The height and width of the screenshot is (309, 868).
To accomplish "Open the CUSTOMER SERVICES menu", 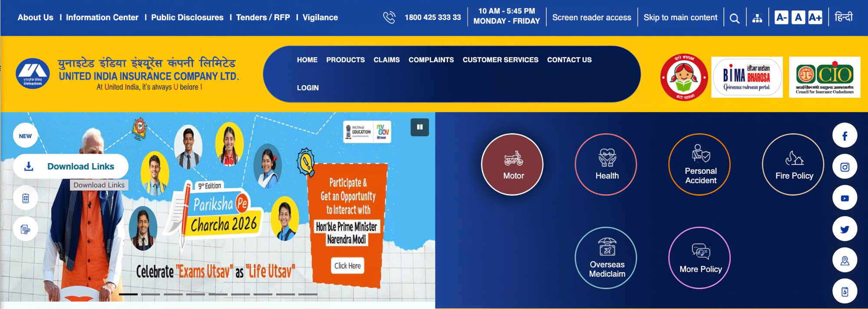I will tap(500, 60).
